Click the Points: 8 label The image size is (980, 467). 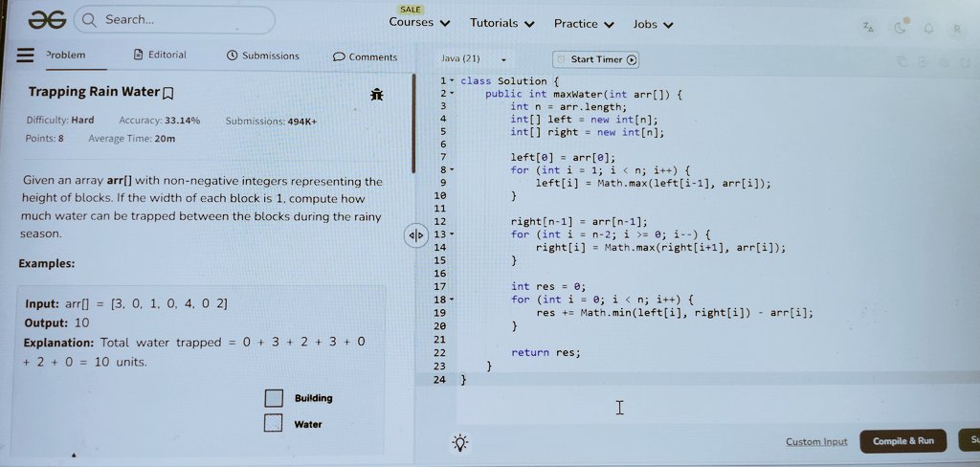point(44,138)
